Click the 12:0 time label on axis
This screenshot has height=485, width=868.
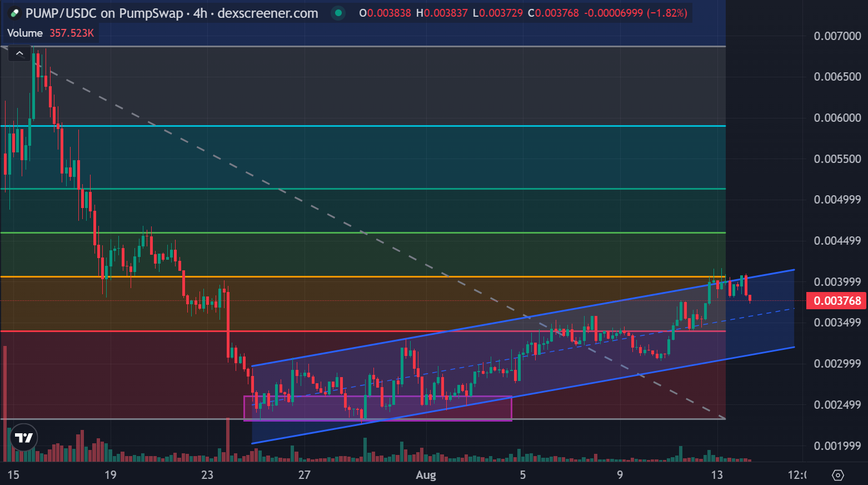797,475
